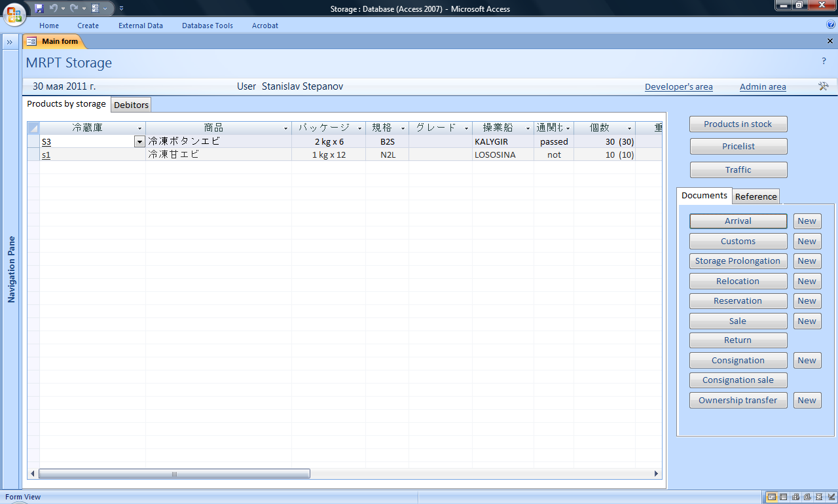This screenshot has height=504, width=838.
Task: Open the Undo history dropdown arrow
Action: click(63, 9)
